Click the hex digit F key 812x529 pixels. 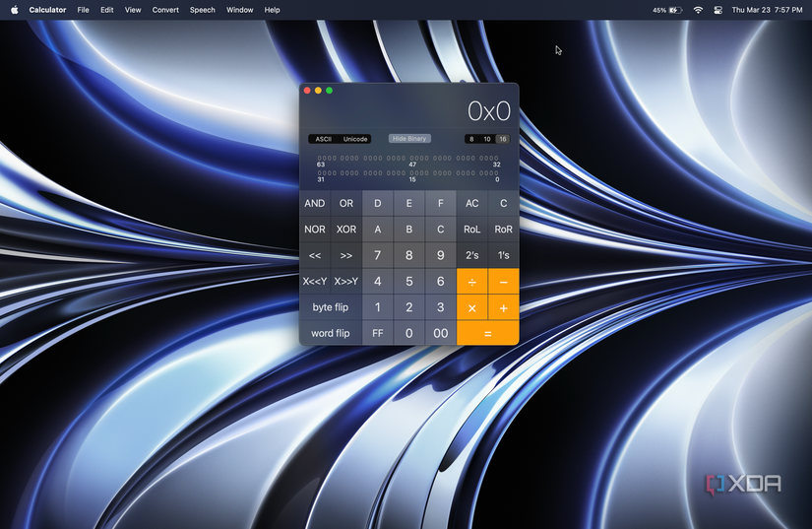pos(441,203)
